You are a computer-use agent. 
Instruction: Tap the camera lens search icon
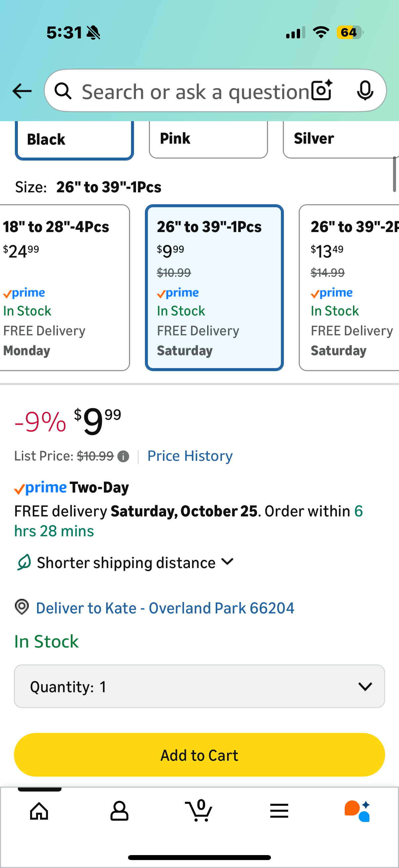coord(322,90)
